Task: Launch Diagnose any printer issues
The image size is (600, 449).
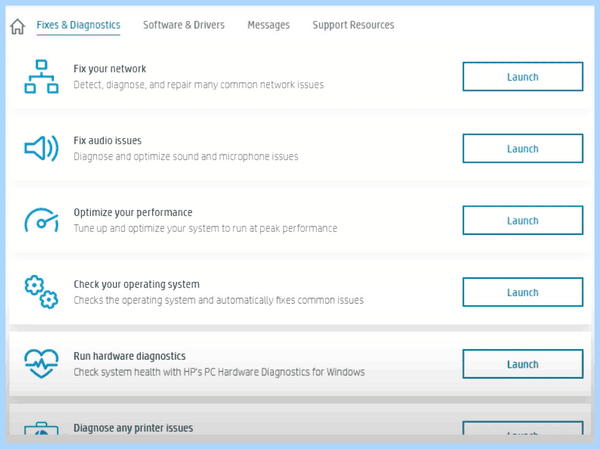Action: tap(523, 428)
